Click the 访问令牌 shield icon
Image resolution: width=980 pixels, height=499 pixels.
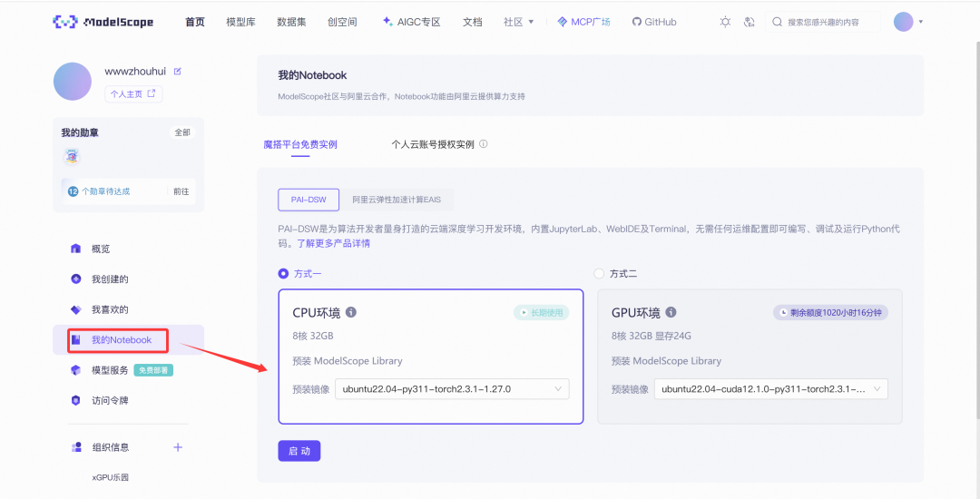(x=75, y=400)
